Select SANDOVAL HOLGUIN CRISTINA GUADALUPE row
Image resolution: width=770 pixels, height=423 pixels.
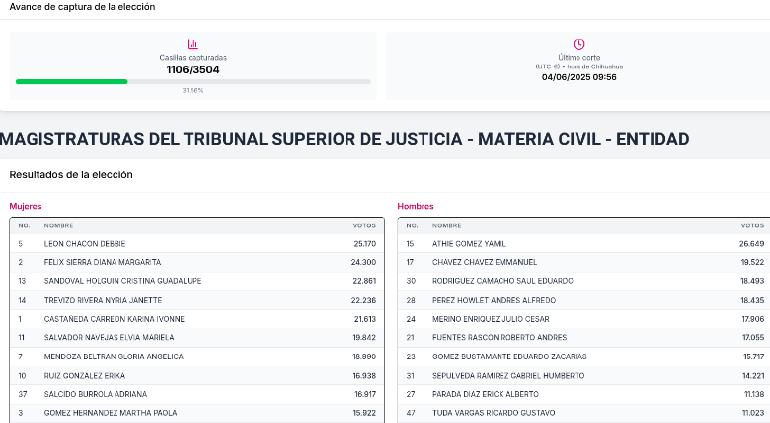(x=197, y=281)
